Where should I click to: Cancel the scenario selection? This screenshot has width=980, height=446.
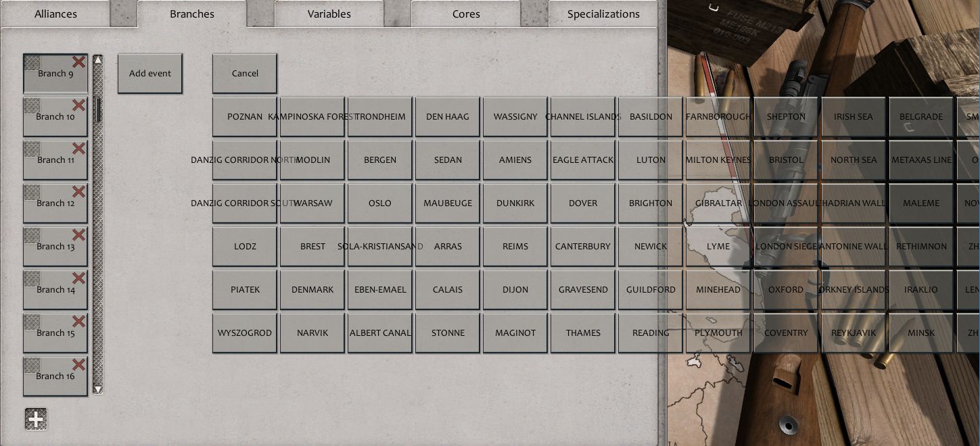coord(245,74)
